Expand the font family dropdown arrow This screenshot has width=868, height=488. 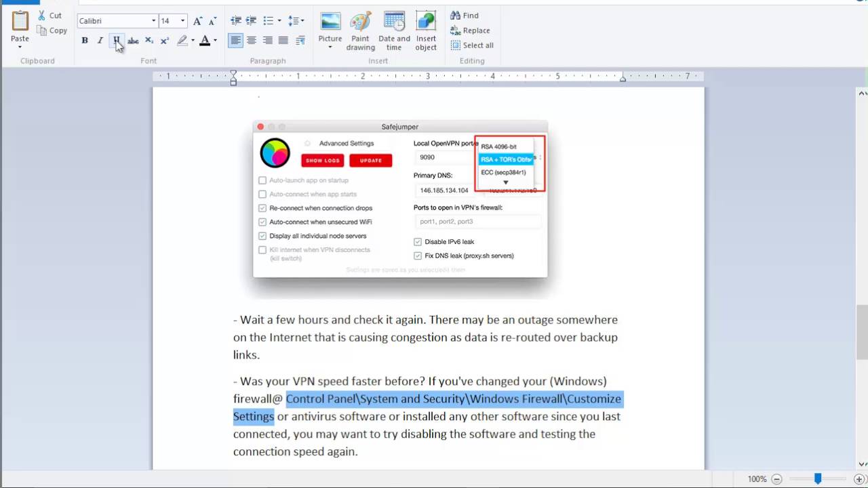(x=153, y=21)
